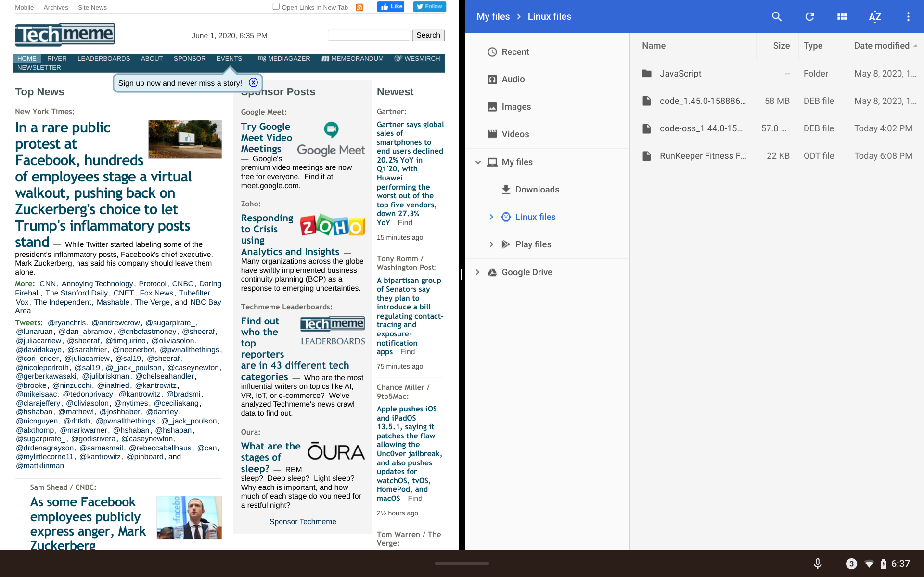Click the microphone icon in system shelf
The height and width of the screenshot is (577, 924).
pyautogui.click(x=817, y=564)
